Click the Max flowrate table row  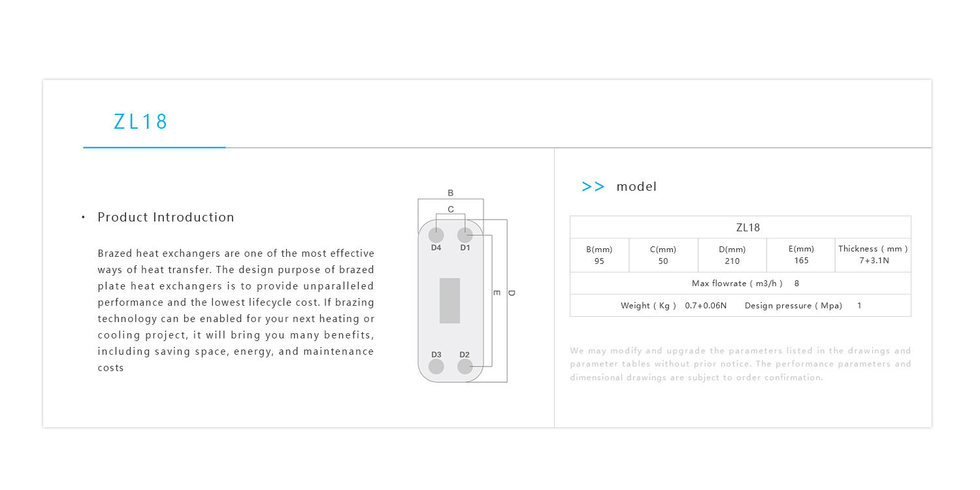pos(740,284)
